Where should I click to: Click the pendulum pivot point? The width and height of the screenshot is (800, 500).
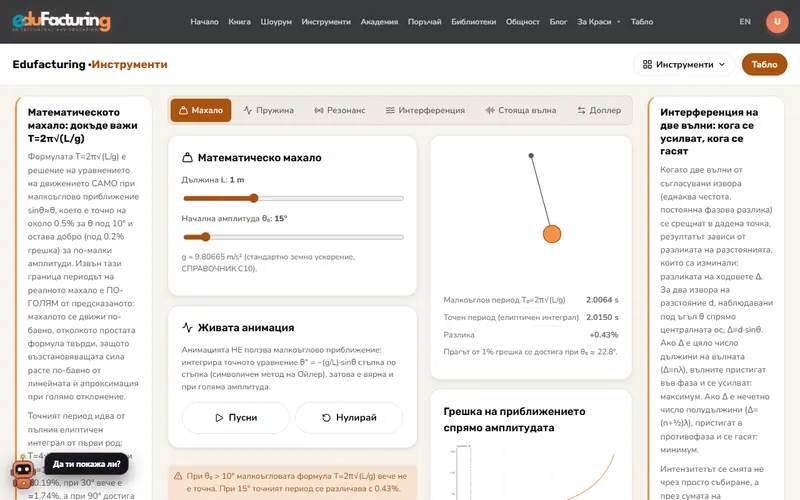(x=531, y=156)
